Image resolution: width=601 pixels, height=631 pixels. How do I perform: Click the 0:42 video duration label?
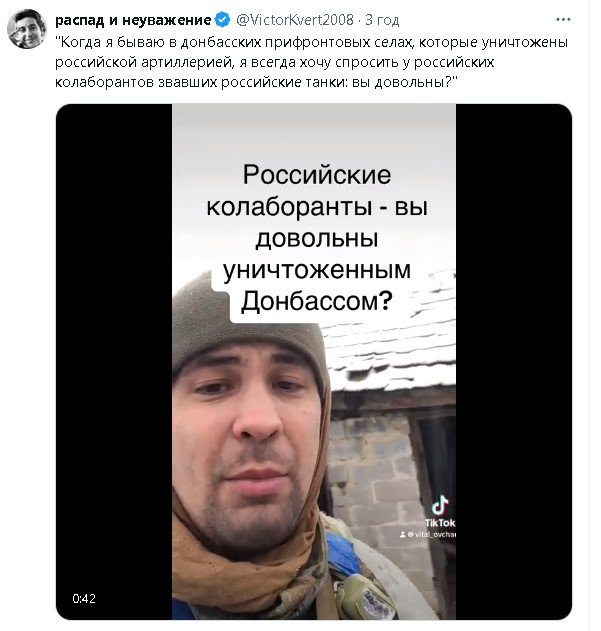84,599
